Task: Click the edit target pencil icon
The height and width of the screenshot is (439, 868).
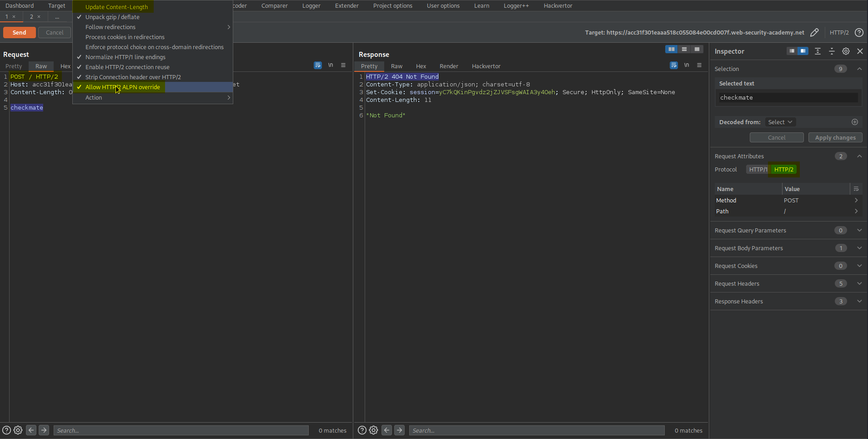Action: pos(814,32)
